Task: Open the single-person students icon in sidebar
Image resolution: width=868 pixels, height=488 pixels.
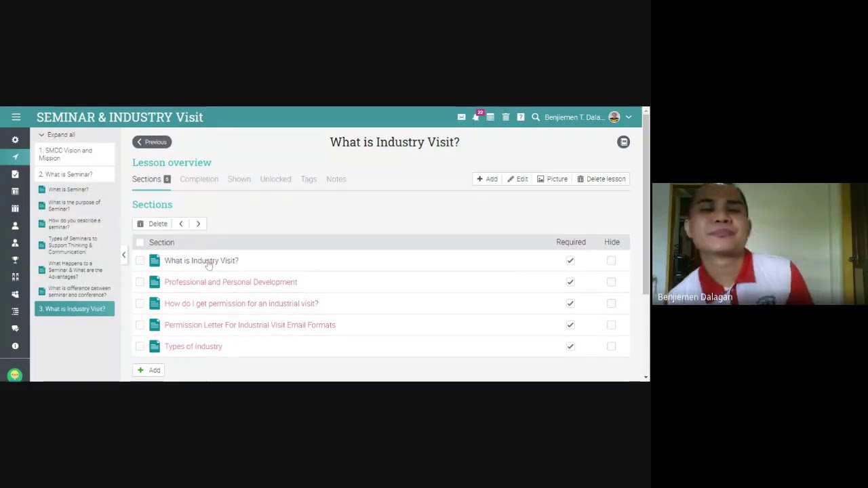Action: (x=15, y=226)
